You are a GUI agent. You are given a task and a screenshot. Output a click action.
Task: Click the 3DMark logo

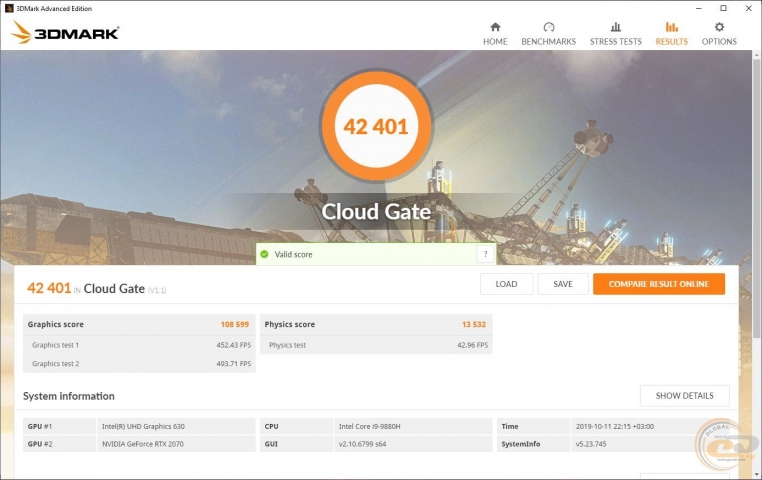(66, 33)
